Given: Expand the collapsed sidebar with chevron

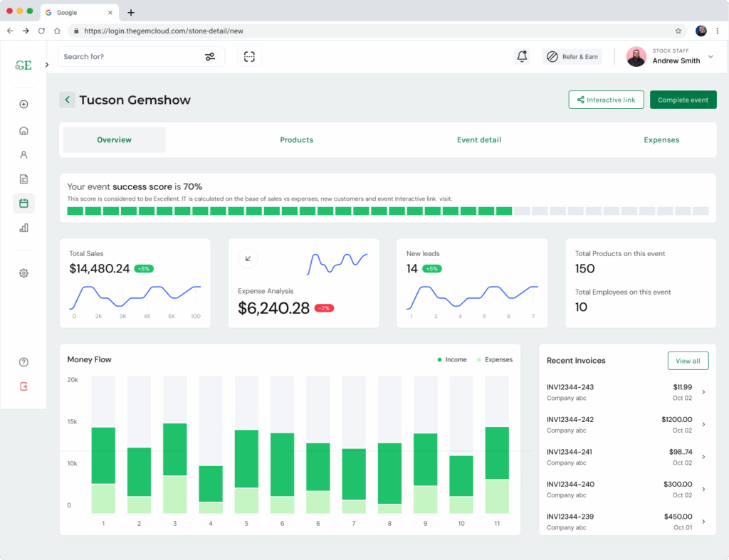Looking at the screenshot, I should click(x=47, y=65).
